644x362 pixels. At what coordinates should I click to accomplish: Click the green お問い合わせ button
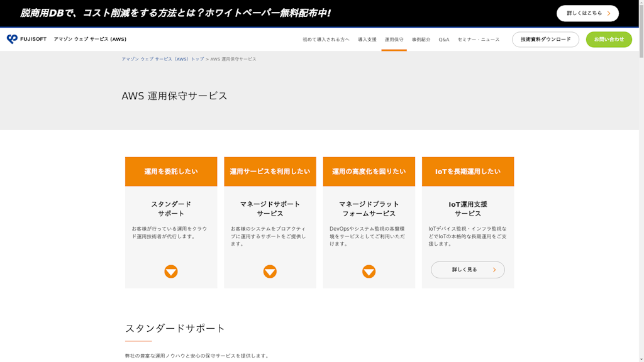[609, 40]
